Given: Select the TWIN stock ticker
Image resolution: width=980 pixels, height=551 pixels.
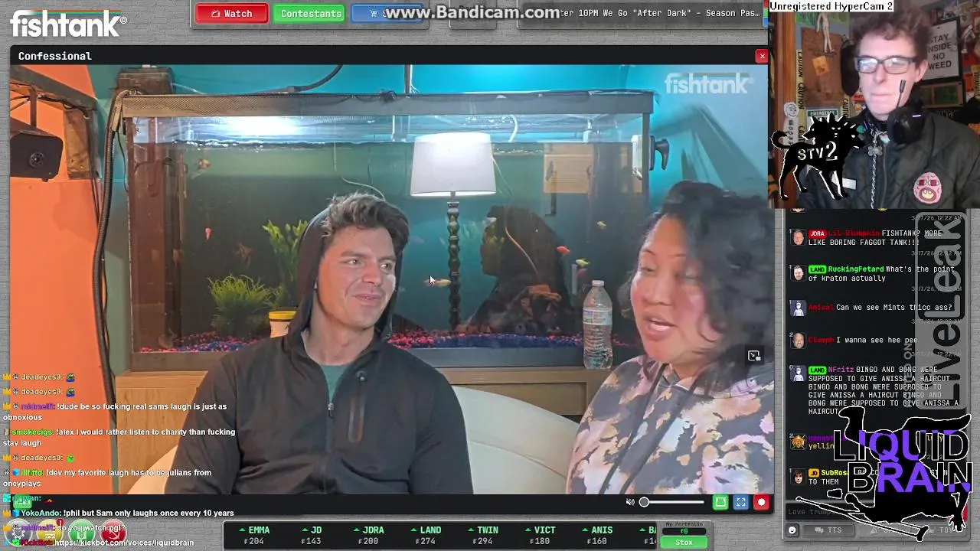Looking at the screenshot, I should coord(483,535).
